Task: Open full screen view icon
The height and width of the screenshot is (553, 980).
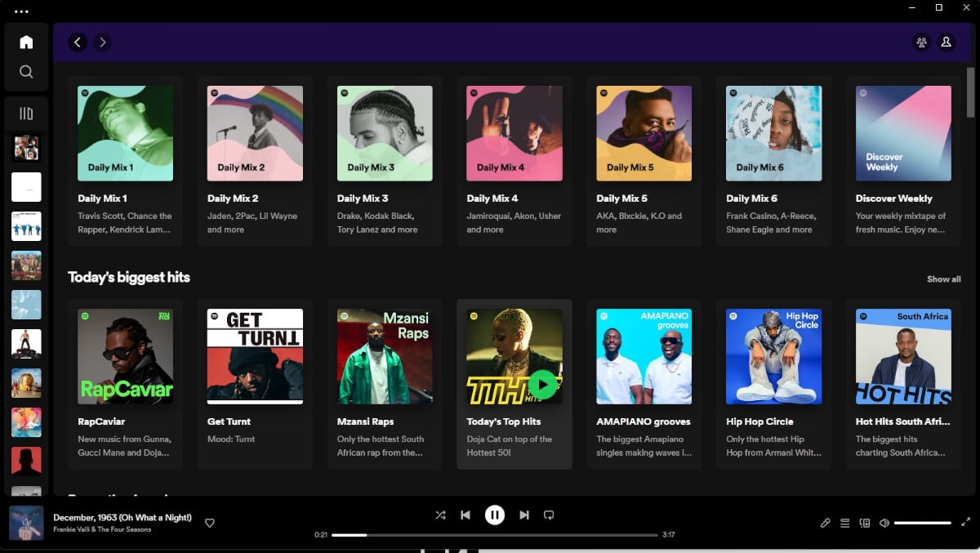Action: pos(966,523)
